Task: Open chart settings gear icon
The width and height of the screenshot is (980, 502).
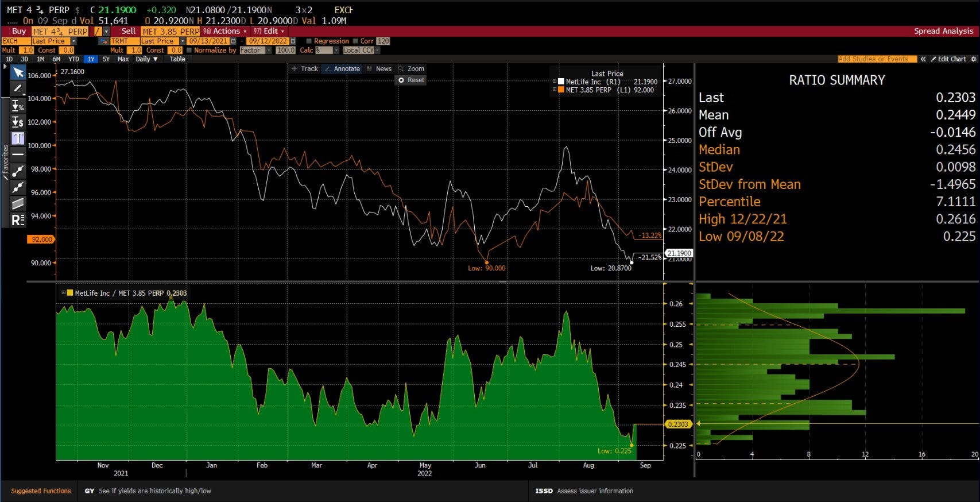Action: point(973,59)
